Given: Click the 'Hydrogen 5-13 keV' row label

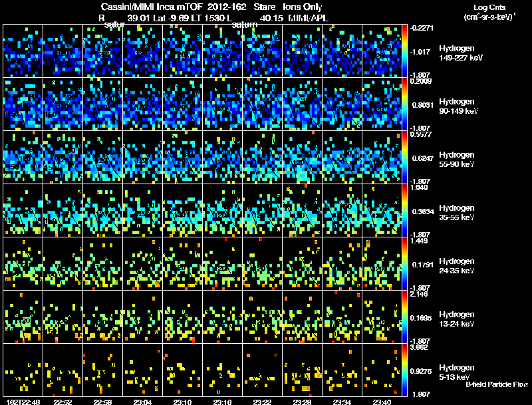Looking at the screenshot, I should pyautogui.click(x=457, y=372).
